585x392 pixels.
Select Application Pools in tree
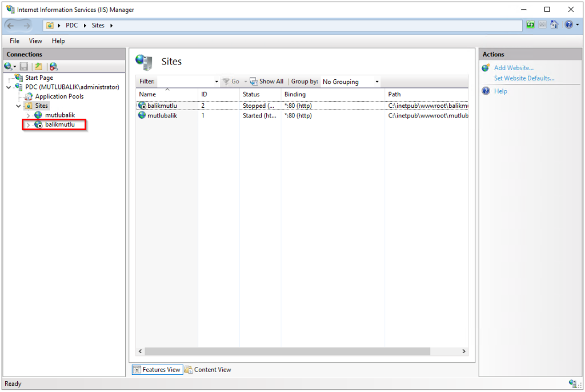(59, 96)
